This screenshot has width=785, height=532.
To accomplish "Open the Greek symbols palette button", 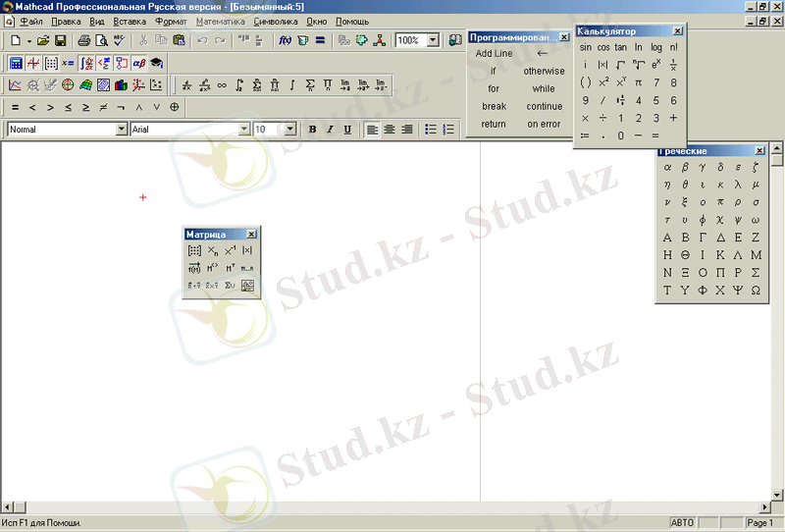I will (138, 63).
